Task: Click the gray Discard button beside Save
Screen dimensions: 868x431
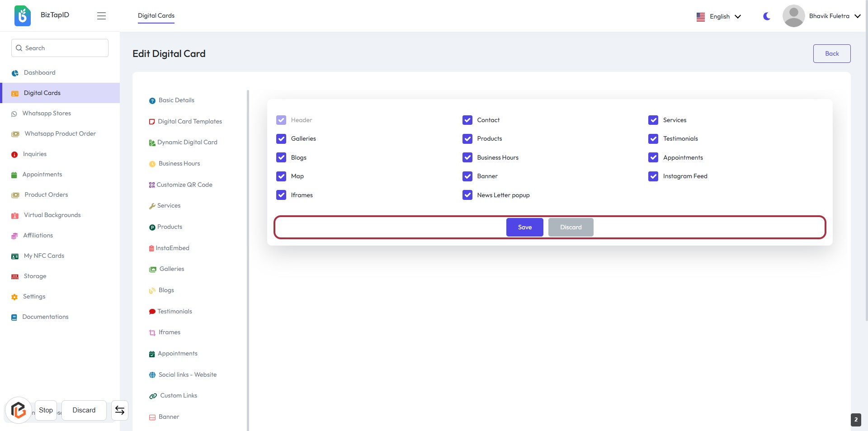Action: pos(571,227)
